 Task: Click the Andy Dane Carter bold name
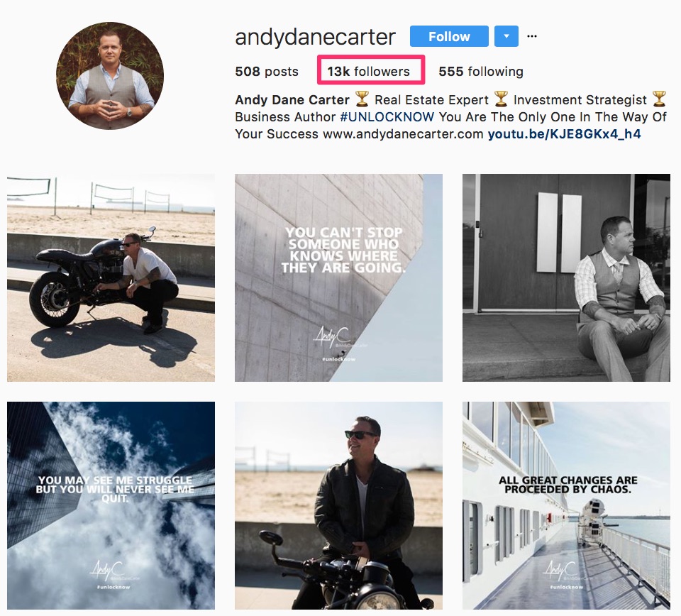coord(292,100)
